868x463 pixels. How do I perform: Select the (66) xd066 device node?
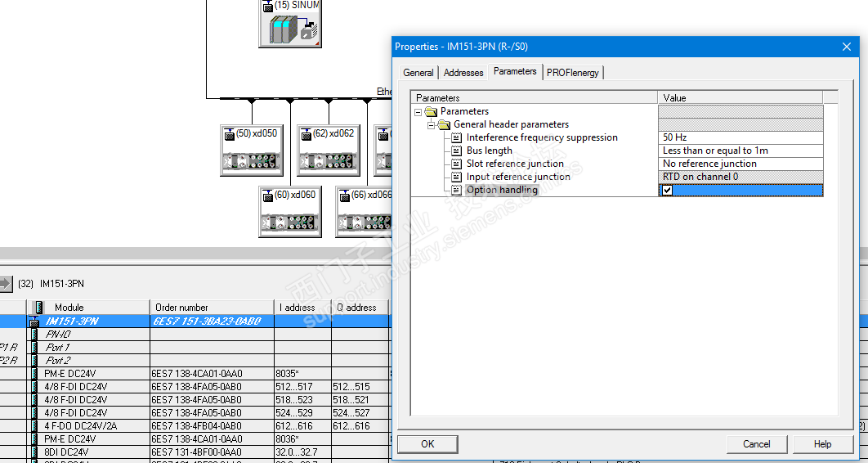364,212
